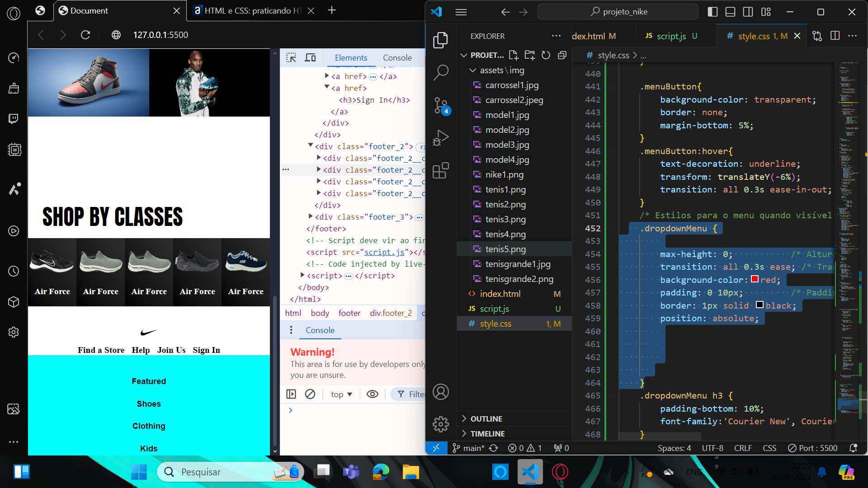This screenshot has width=868, height=488.
Task: Clear the DevTools console
Action: 310,394
